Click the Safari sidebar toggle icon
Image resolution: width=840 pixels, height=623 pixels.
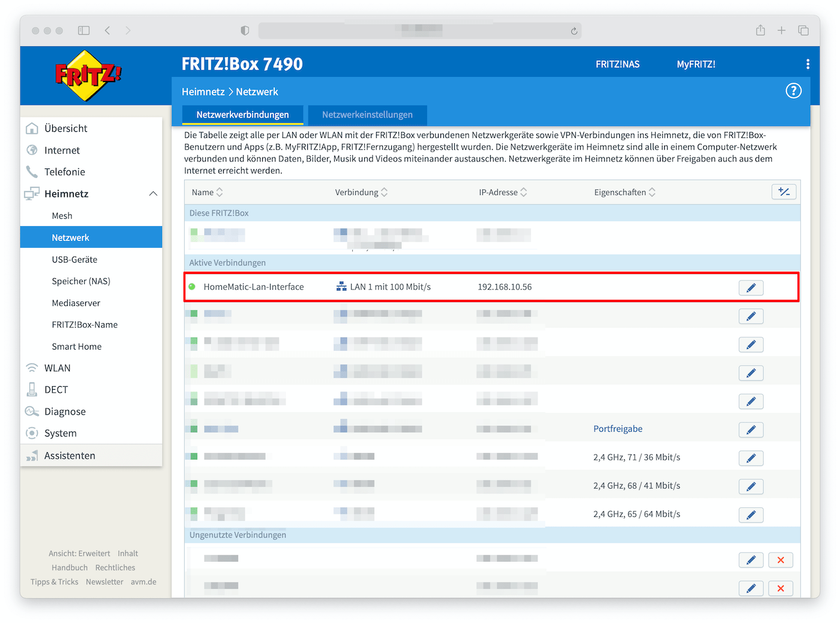click(84, 31)
